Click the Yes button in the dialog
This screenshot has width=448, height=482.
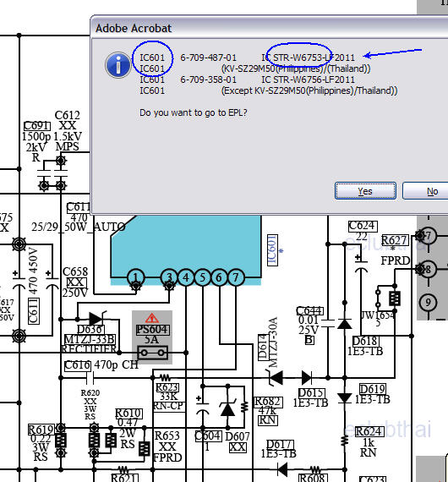[x=365, y=191]
